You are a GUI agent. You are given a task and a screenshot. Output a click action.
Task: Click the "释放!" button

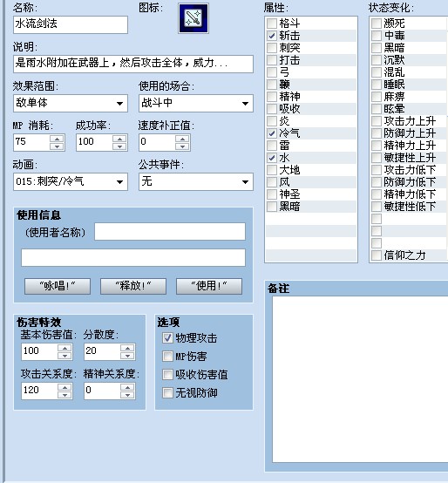point(133,286)
